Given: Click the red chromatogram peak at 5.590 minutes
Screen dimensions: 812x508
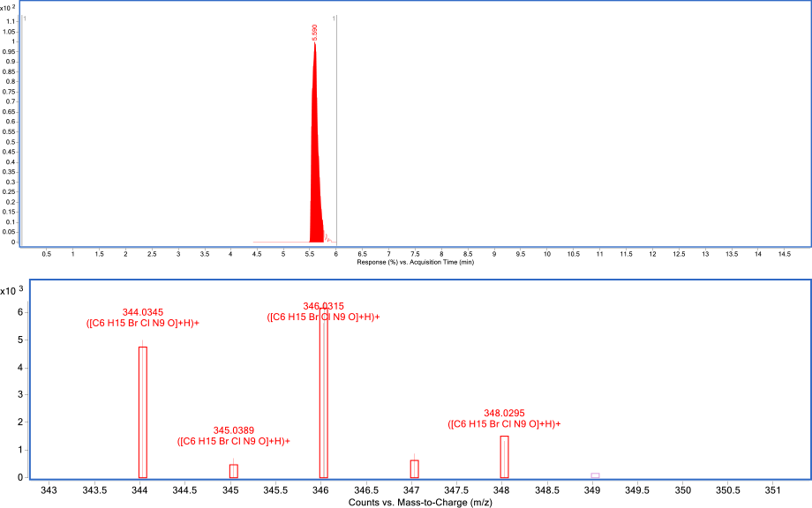Looking at the screenshot, I should pyautogui.click(x=316, y=159).
